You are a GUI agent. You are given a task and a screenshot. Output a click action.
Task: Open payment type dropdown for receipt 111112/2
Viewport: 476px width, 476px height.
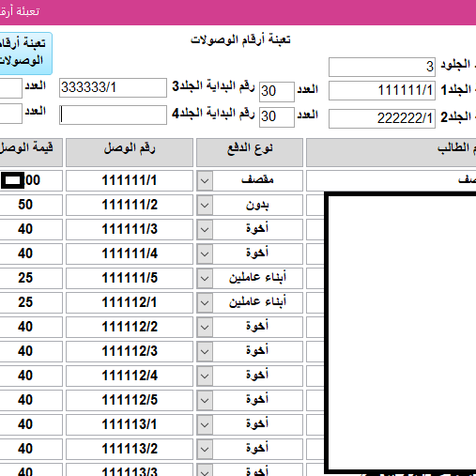click(x=205, y=327)
